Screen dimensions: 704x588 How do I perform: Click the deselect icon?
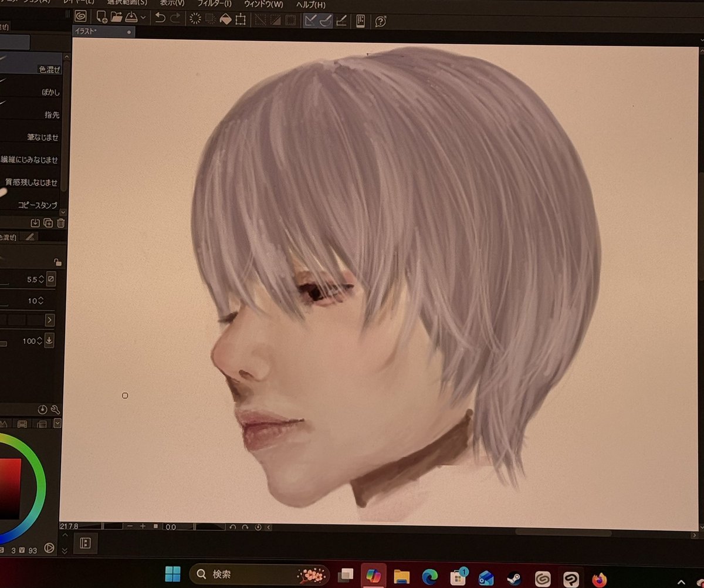click(260, 20)
